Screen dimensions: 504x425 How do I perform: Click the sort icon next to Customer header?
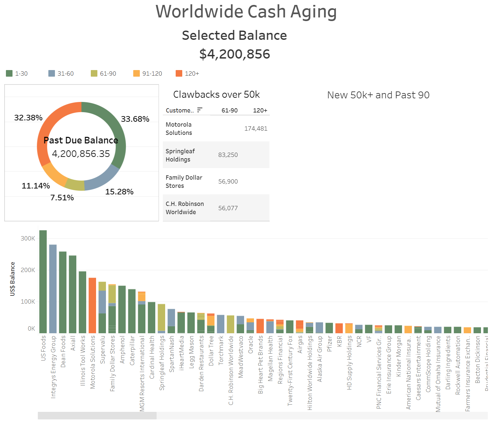tap(200, 110)
